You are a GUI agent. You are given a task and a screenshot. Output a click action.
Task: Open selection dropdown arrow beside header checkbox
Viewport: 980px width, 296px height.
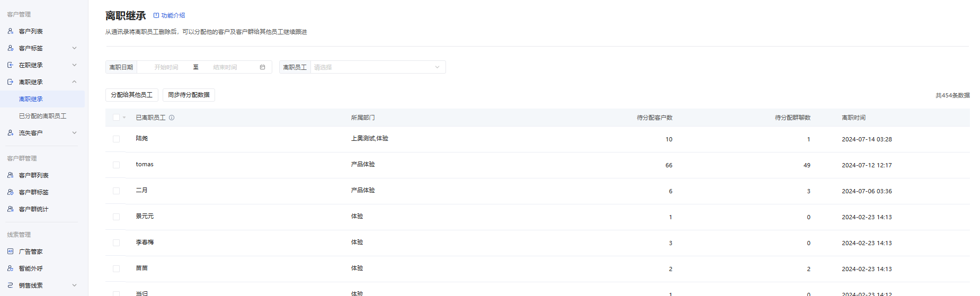124,118
